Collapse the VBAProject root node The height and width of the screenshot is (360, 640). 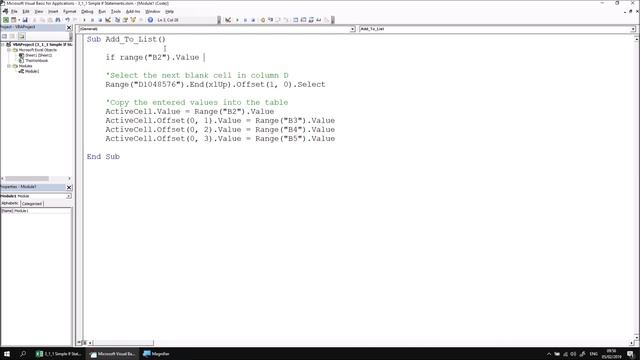[x=3, y=44]
